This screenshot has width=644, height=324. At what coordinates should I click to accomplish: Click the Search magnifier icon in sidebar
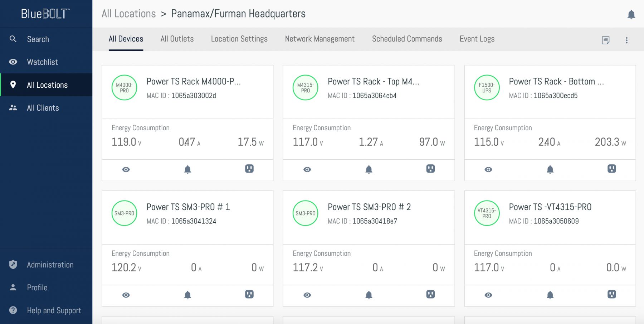pyautogui.click(x=13, y=39)
